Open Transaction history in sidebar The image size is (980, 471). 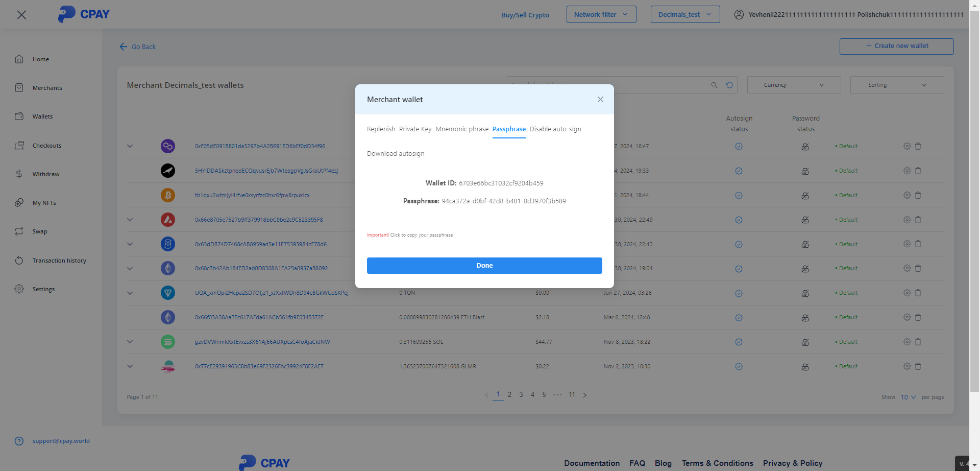(59, 261)
